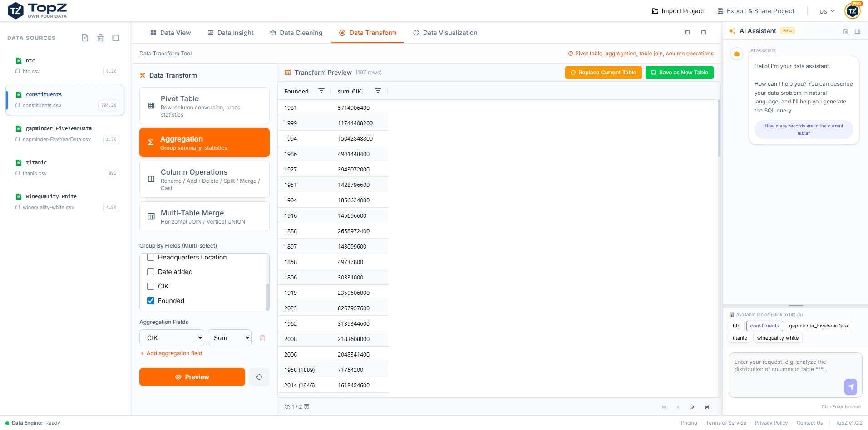The width and height of the screenshot is (868, 430).
Task: Click the Column Operations icon
Action: [151, 179]
